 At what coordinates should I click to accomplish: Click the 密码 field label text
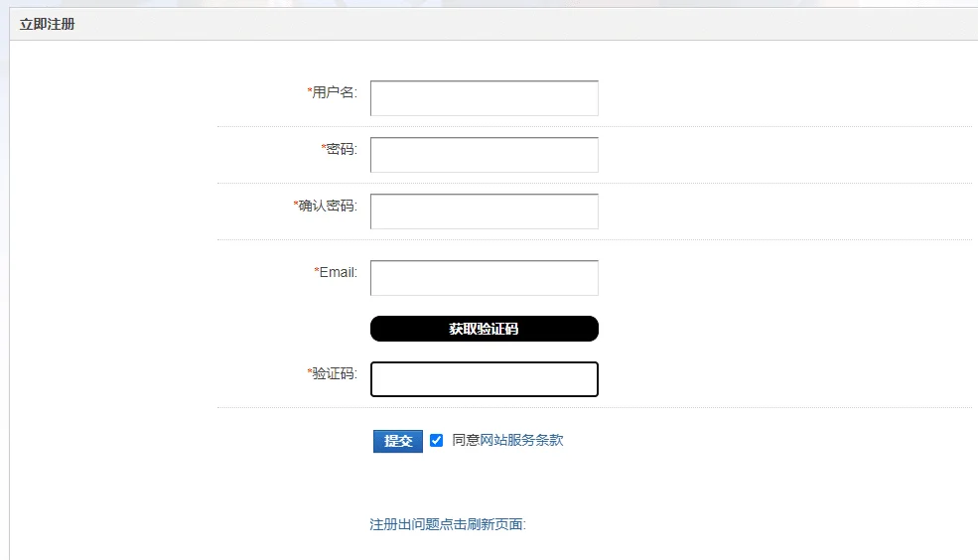(x=342, y=149)
